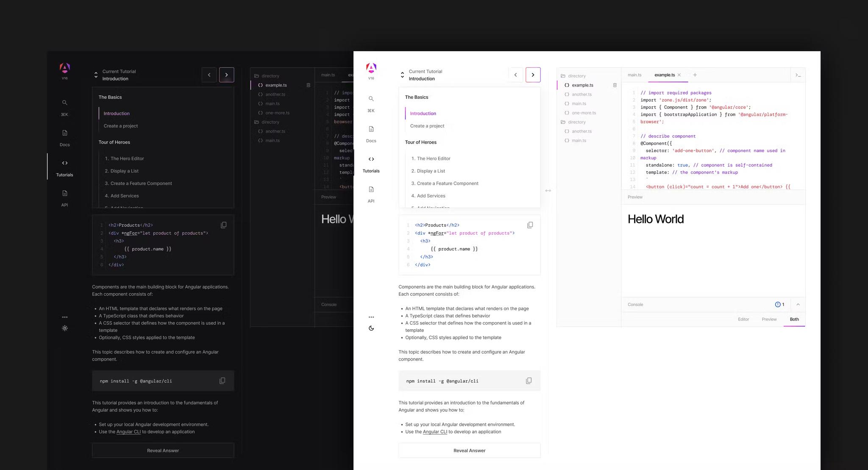The width and height of the screenshot is (868, 470).
Task: Copy npm install command in light panel
Action: click(x=529, y=381)
